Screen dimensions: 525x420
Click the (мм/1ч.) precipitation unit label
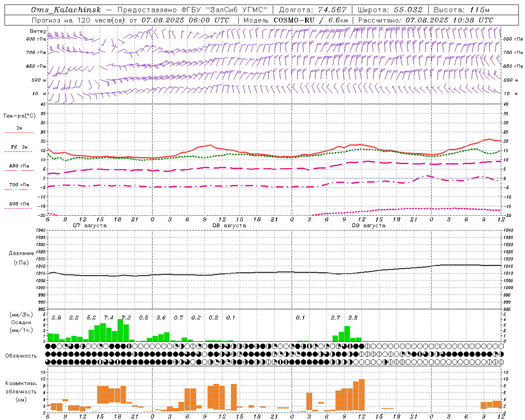pyautogui.click(x=21, y=330)
